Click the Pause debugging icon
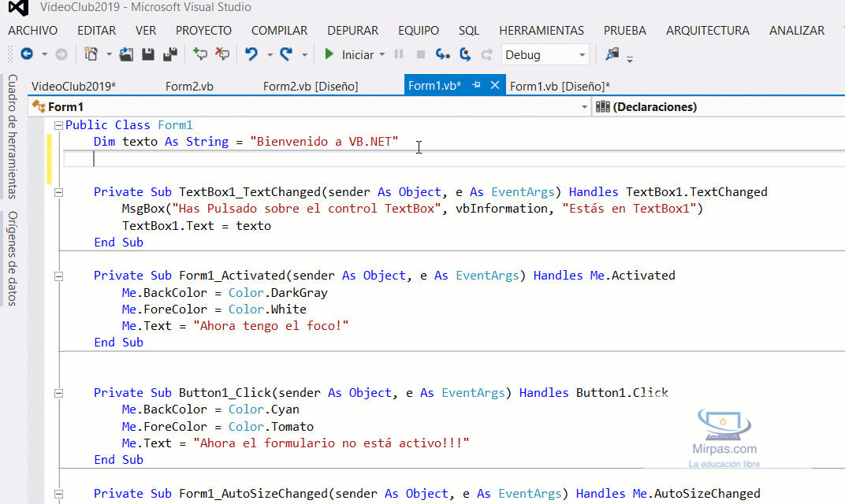Viewport: 845px width, 504px height. [x=399, y=54]
